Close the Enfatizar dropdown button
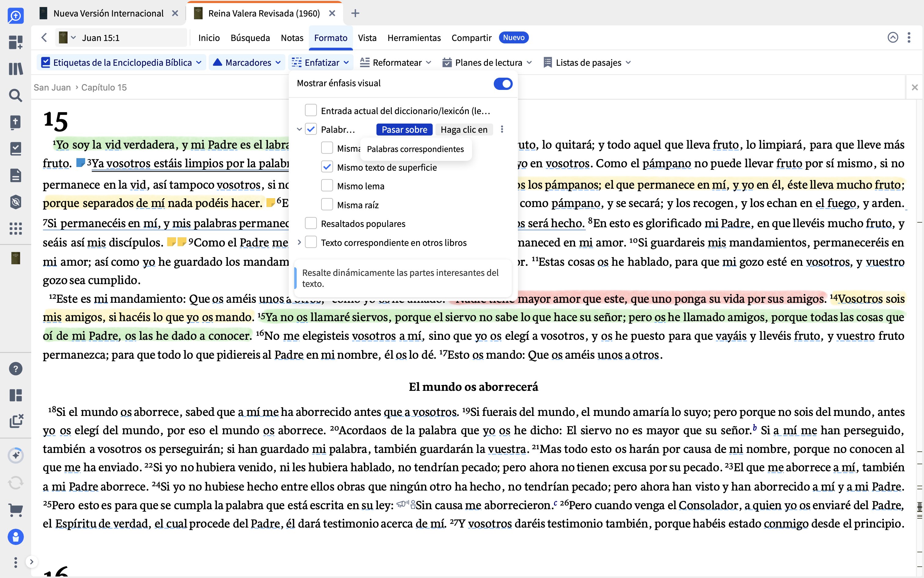The width and height of the screenshot is (924, 578). tap(320, 62)
